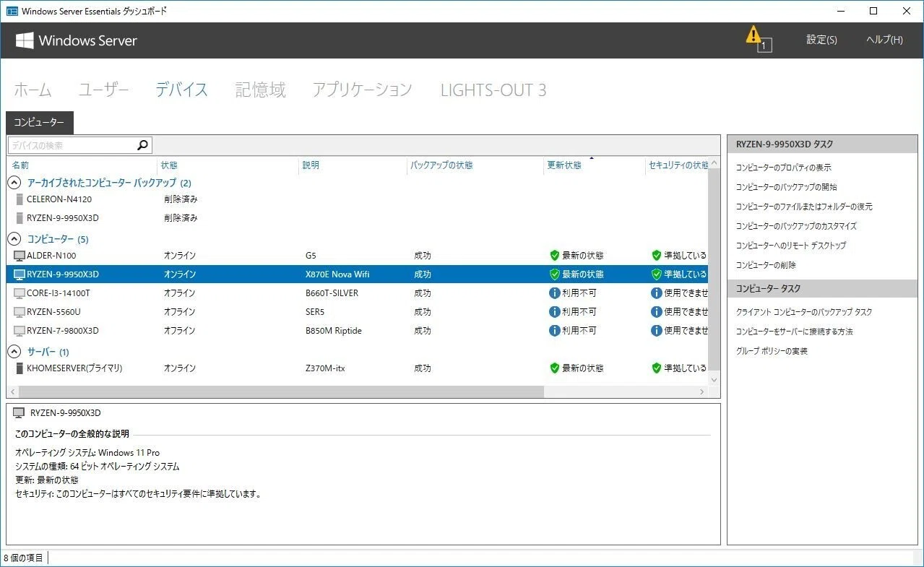Open the 記憶域 tab
924x567 pixels.
[x=260, y=90]
